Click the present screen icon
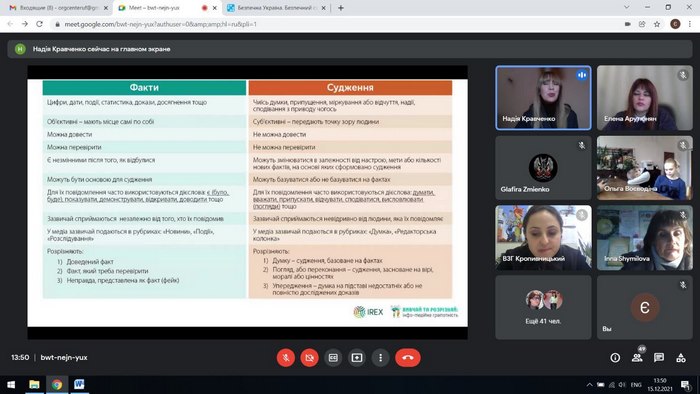Viewport: 700px width, 394px height. coord(357,358)
